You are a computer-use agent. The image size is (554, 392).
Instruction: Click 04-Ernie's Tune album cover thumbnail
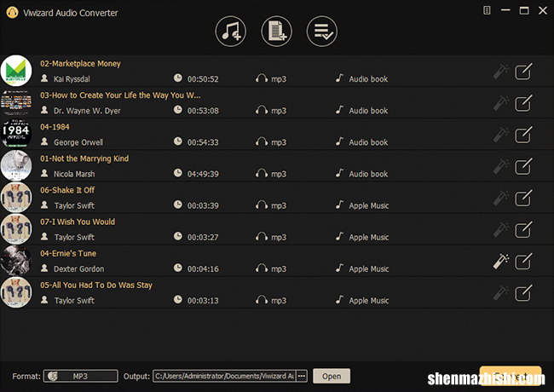pos(16,261)
